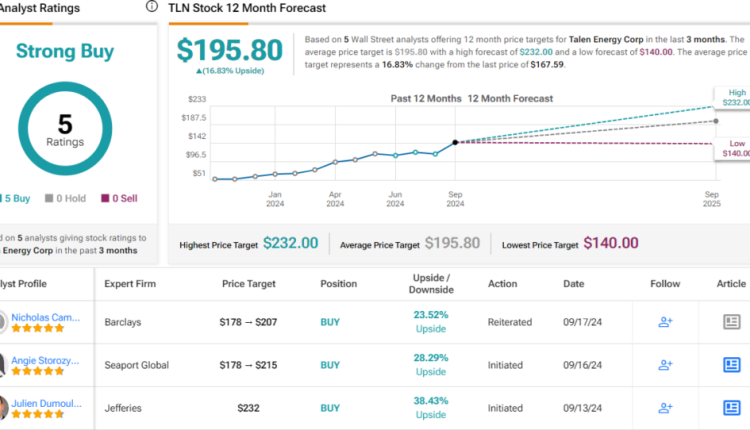This screenshot has width=750, height=430.
Task: Click the 5 Ratings donut chart
Action: coord(65,128)
